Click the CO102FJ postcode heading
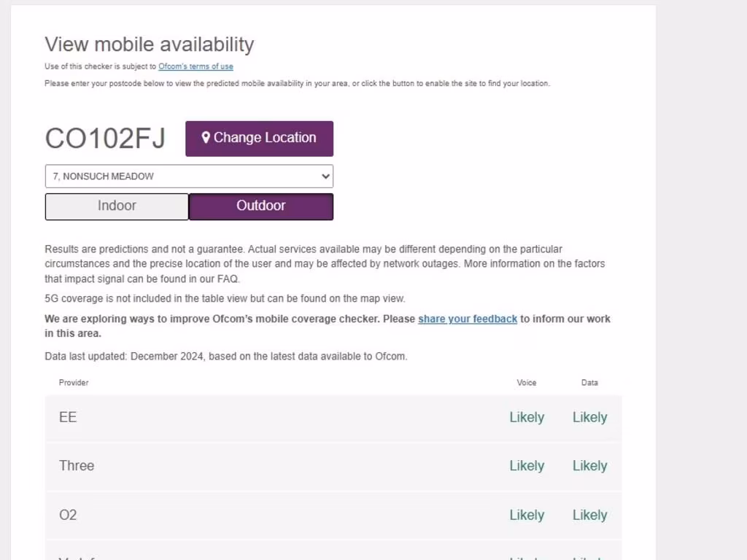The image size is (747, 560). click(x=105, y=139)
